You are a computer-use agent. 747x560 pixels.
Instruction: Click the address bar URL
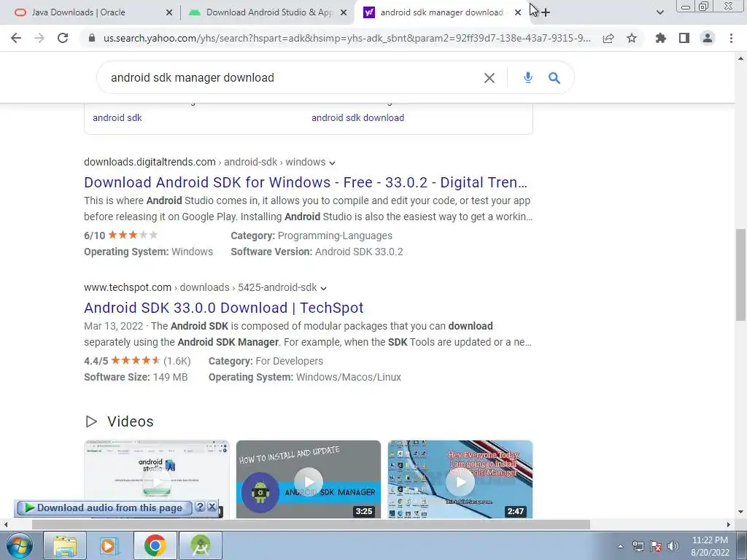tap(347, 38)
